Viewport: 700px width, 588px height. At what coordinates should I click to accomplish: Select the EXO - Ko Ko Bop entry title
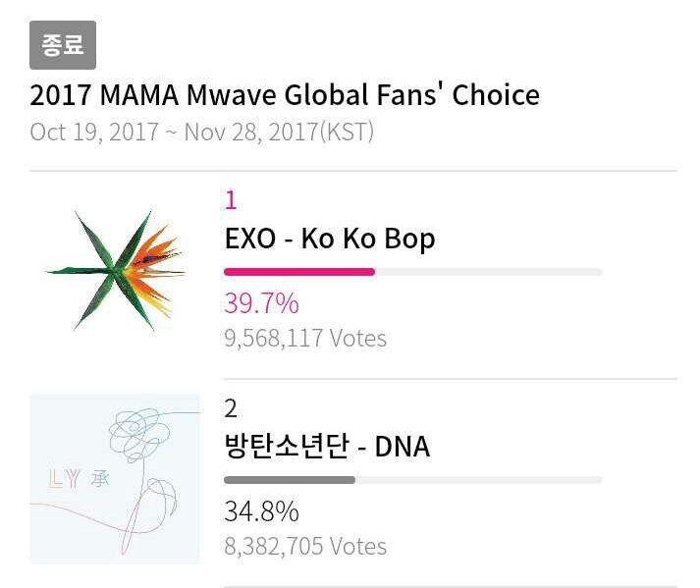pos(330,239)
